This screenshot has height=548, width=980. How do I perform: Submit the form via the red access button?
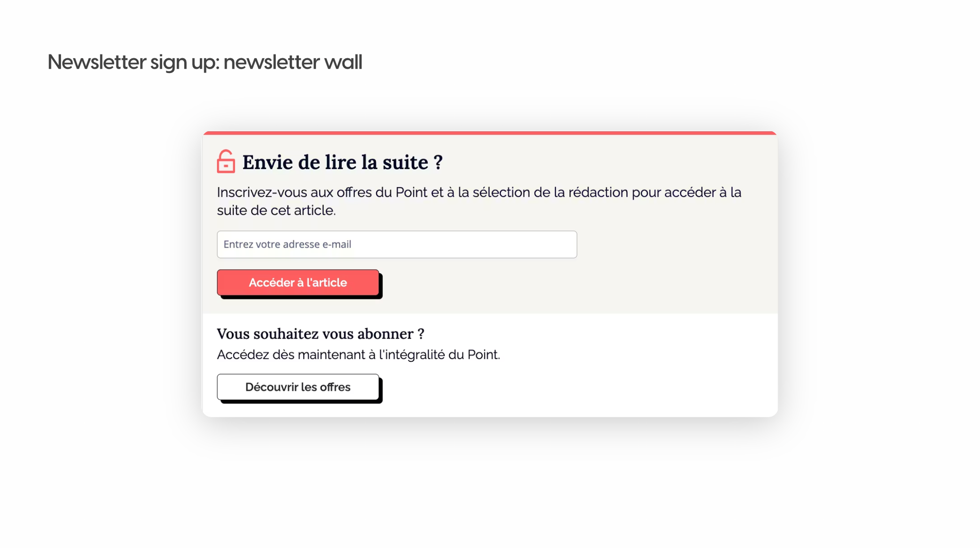pos(298,282)
